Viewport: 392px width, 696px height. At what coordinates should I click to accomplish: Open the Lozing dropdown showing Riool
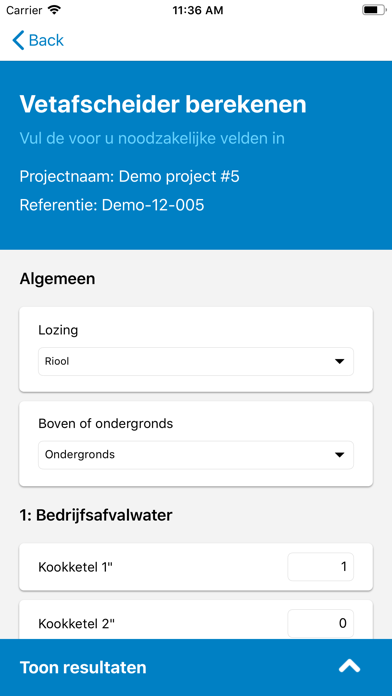tap(196, 361)
